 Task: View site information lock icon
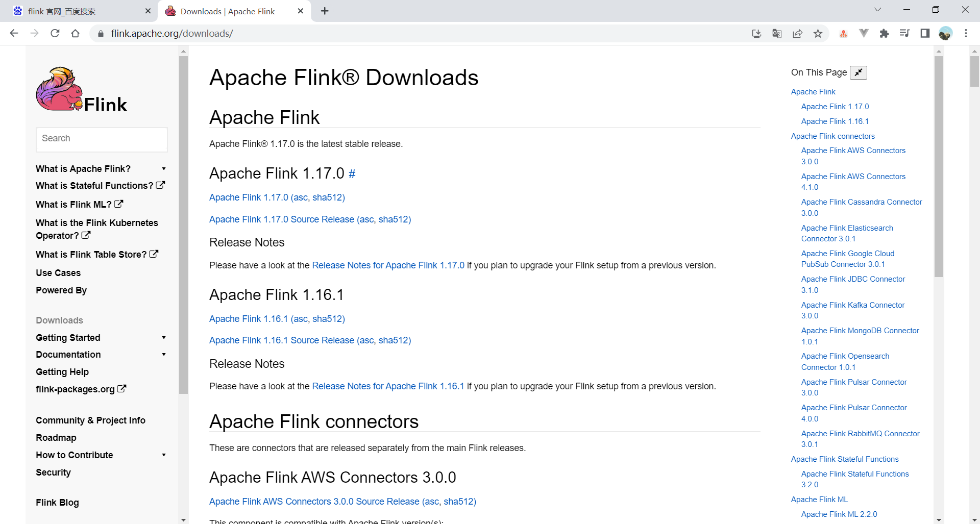point(101,34)
